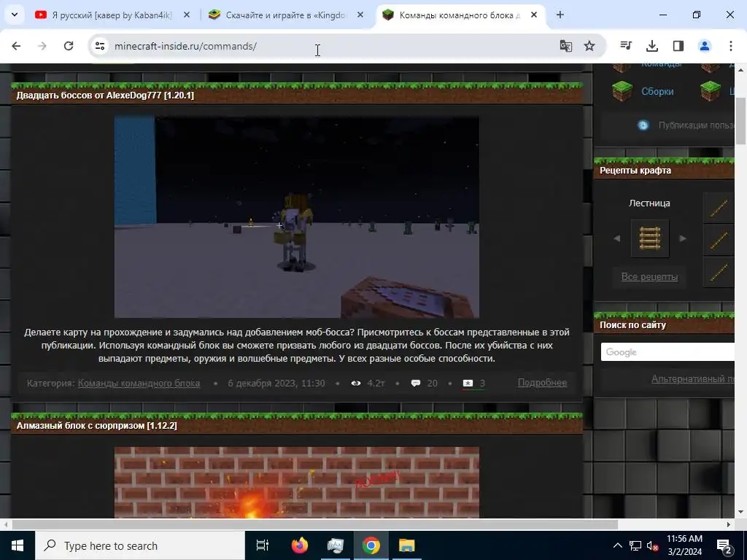The height and width of the screenshot is (560, 747).
Task: Click the vertical page scrollbar thumb
Action: click(x=740, y=120)
